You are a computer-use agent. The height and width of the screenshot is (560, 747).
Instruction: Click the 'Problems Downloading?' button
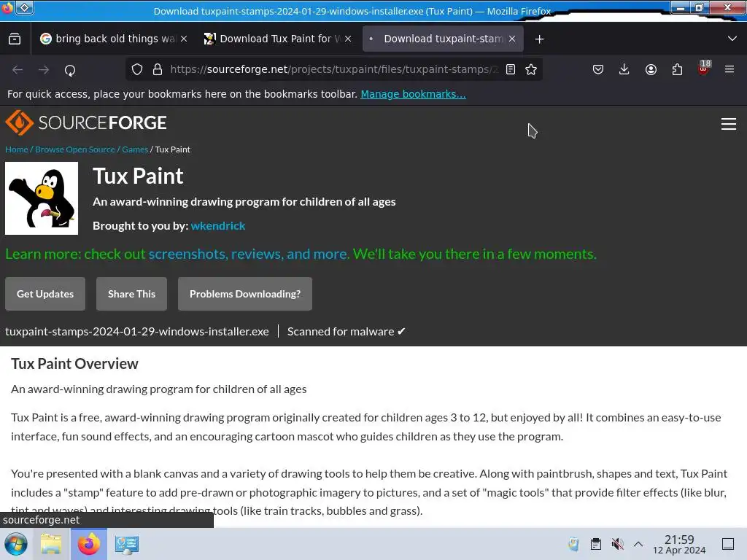245,294
